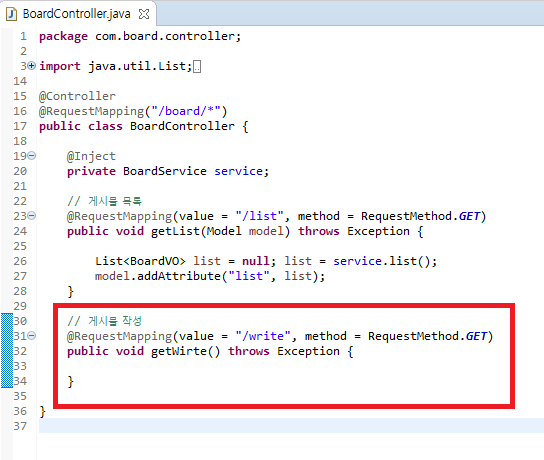Click the package keyword on line 1
Screen dimensions: 544x460
coord(63,36)
